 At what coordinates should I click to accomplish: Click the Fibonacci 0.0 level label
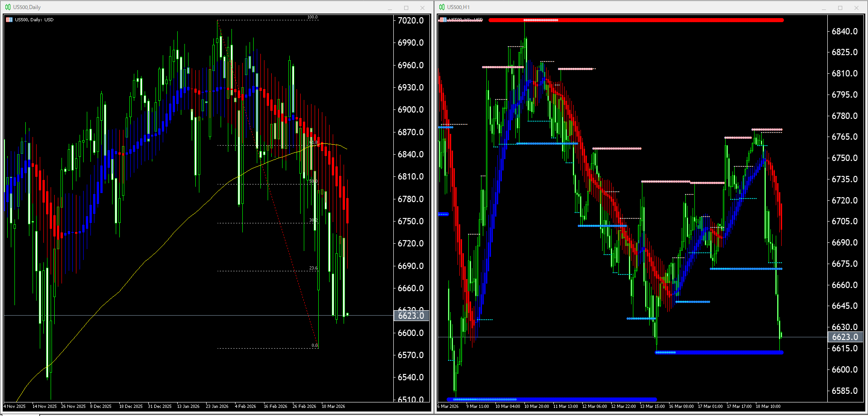pyautogui.click(x=315, y=345)
